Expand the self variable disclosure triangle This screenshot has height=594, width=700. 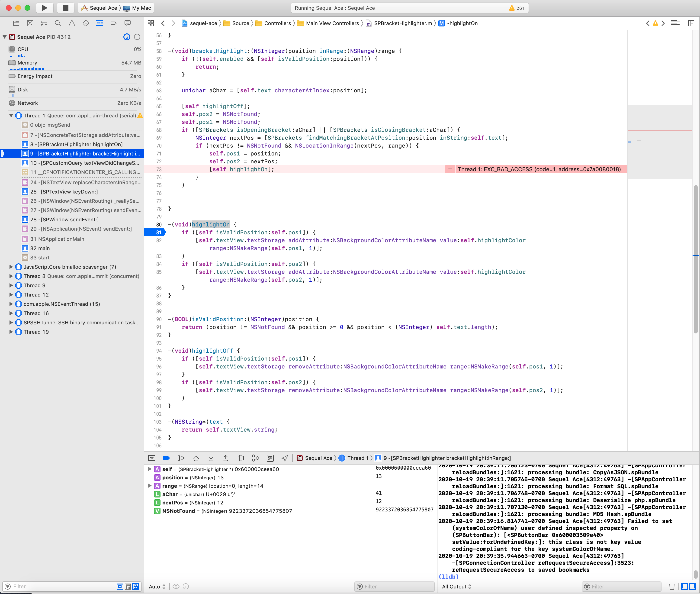click(x=150, y=469)
